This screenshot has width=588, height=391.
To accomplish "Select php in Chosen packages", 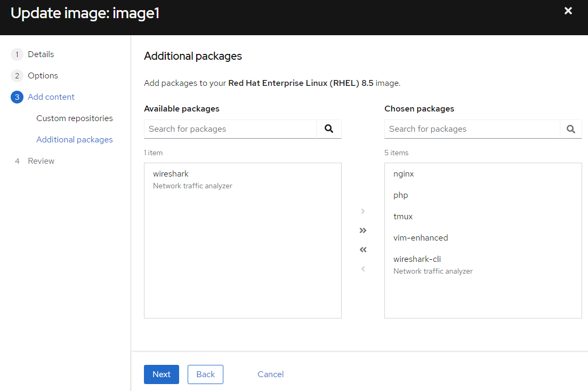I will [x=401, y=195].
